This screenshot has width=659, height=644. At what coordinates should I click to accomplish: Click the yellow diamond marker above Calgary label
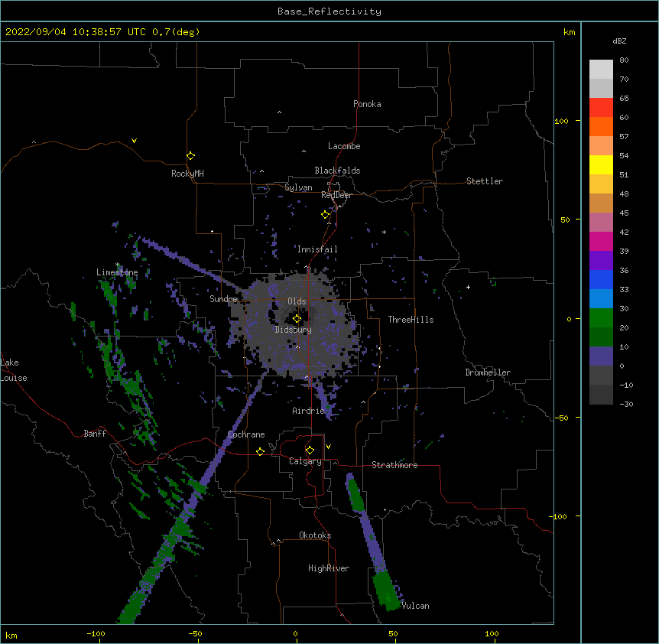(310, 450)
